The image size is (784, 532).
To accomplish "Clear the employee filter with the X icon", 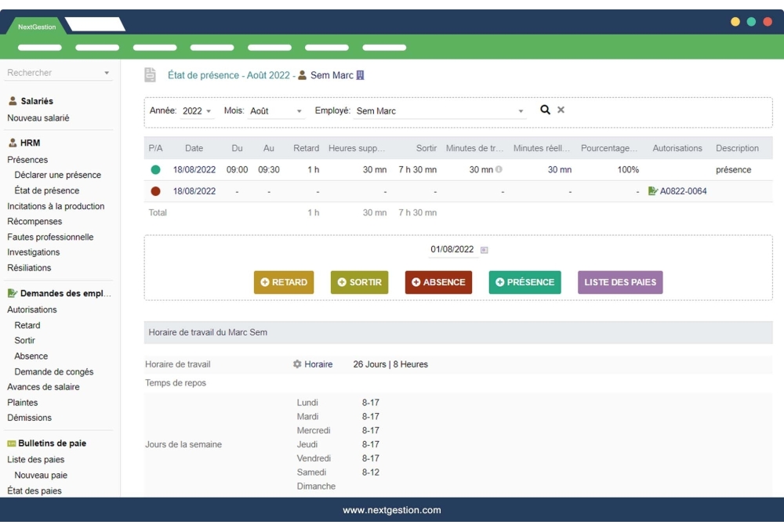I will coord(563,110).
